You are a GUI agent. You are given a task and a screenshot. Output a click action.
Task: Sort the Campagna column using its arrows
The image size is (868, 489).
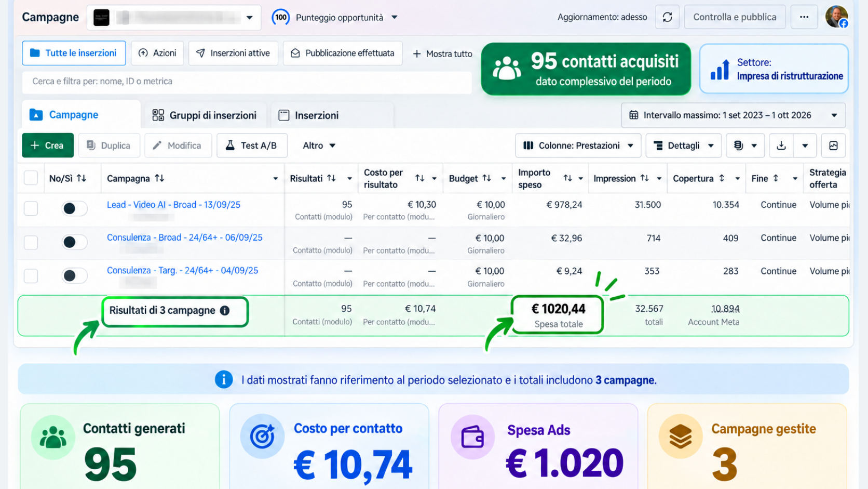pyautogui.click(x=159, y=178)
